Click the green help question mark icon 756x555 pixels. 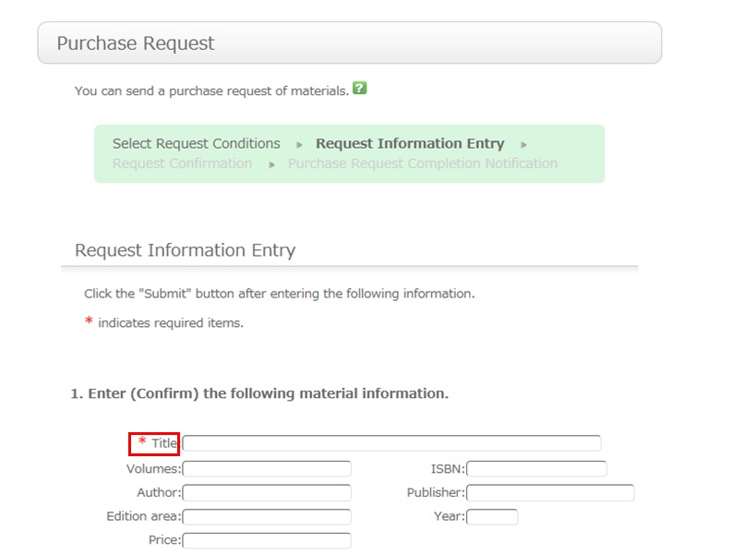[360, 89]
